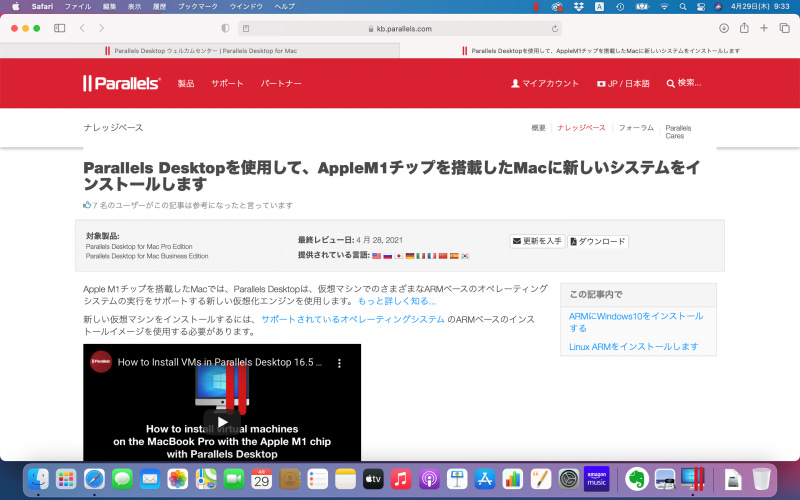Viewport: 800px width, 500px height.
Task: Open Apple TV from the Dock
Action: (373, 479)
